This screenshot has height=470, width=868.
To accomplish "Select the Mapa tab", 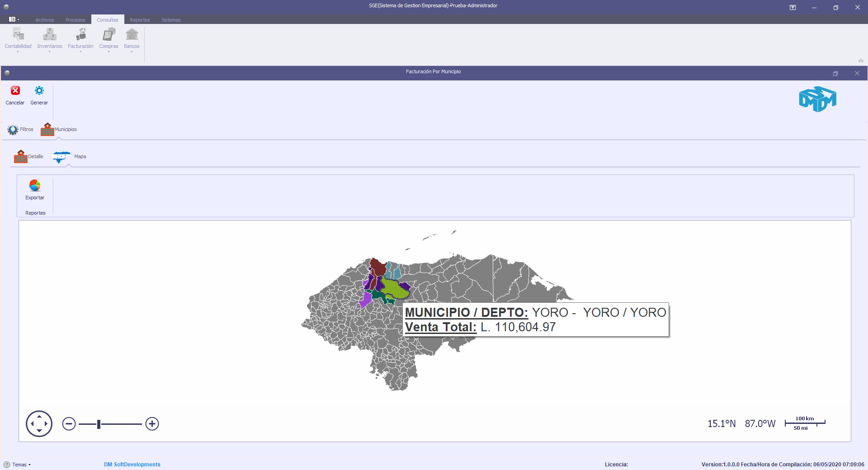I will [69, 156].
